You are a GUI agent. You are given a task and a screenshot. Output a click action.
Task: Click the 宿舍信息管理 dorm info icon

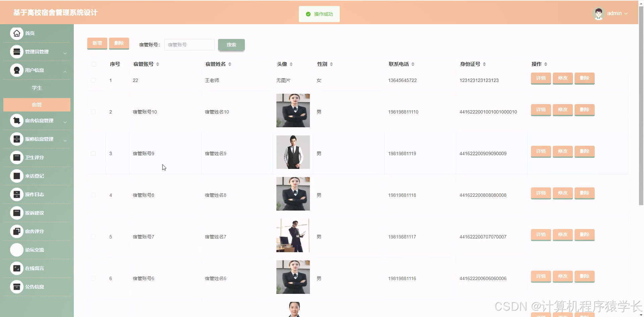tap(16, 121)
